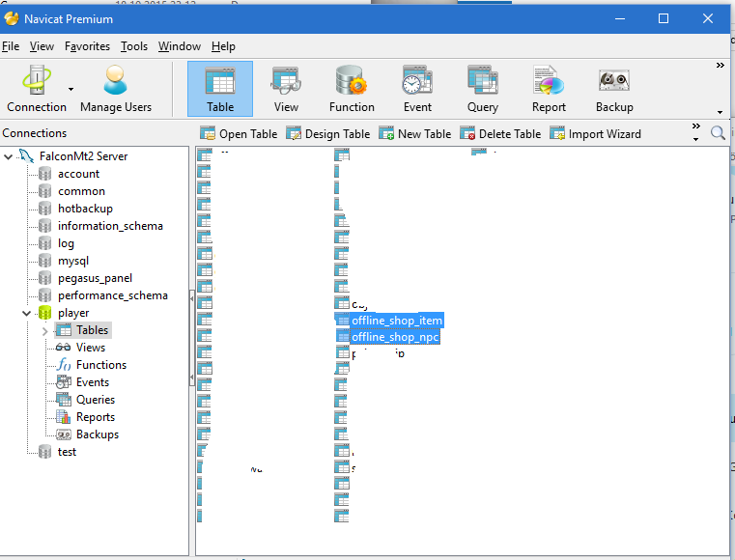Click New Table button
The image size is (735, 560).
coord(415,134)
